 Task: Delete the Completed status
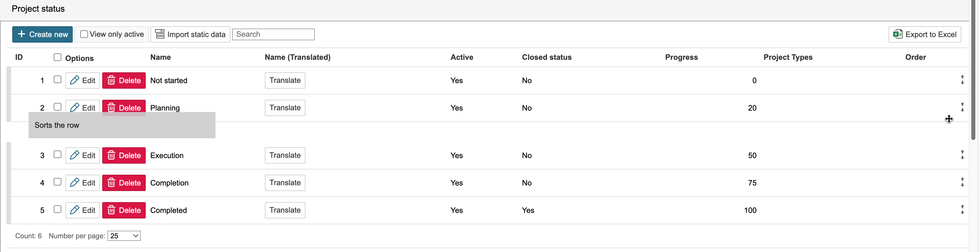click(x=124, y=210)
